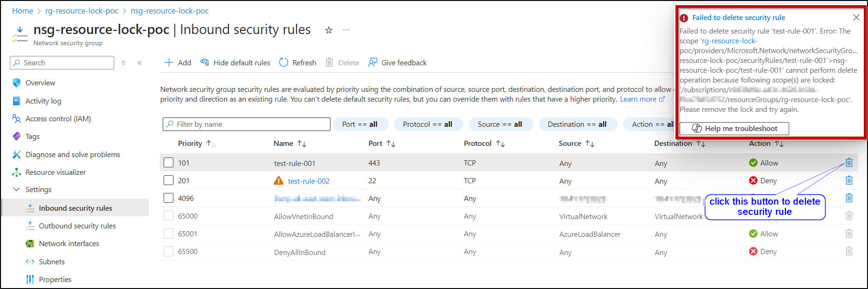
Task: Tick the checkbox for priority 4096 rule
Action: pyautogui.click(x=169, y=198)
